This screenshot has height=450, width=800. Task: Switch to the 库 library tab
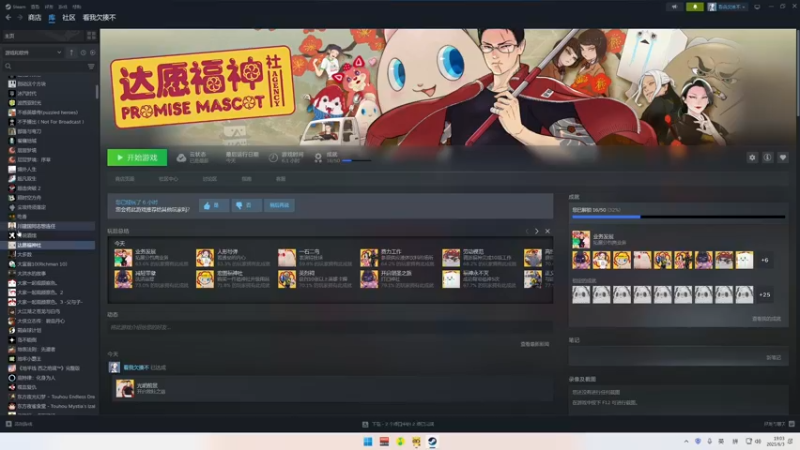(x=52, y=17)
